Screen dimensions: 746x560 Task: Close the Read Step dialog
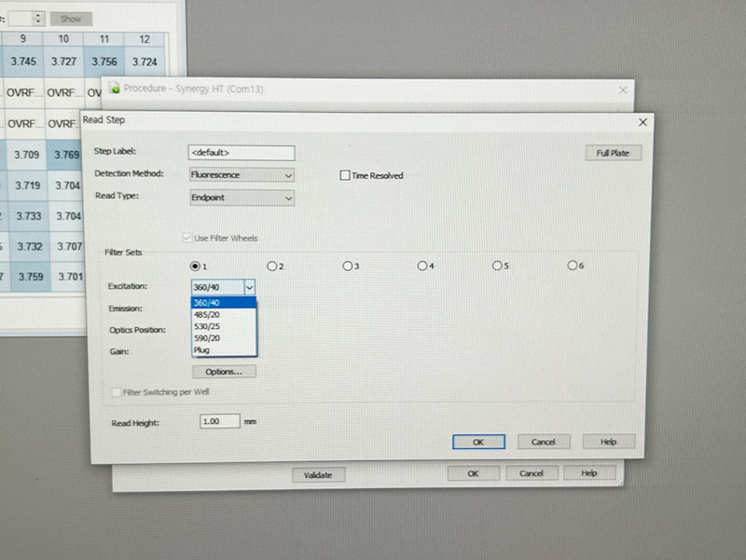[x=642, y=122]
